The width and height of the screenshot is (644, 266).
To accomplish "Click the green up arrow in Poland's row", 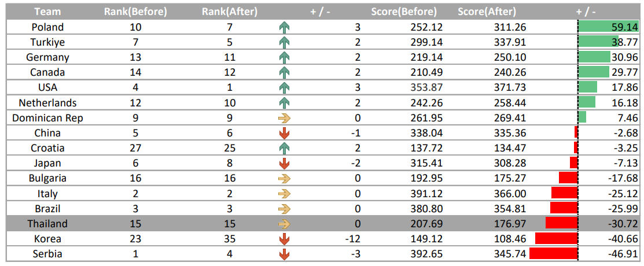I will coord(284,27).
